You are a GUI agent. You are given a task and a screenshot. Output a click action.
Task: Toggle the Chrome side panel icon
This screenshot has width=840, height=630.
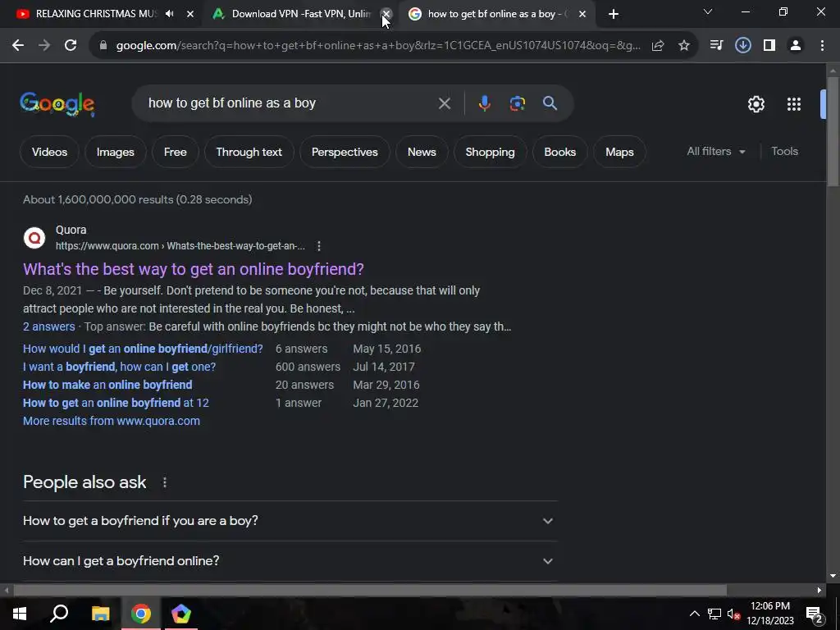(x=769, y=46)
